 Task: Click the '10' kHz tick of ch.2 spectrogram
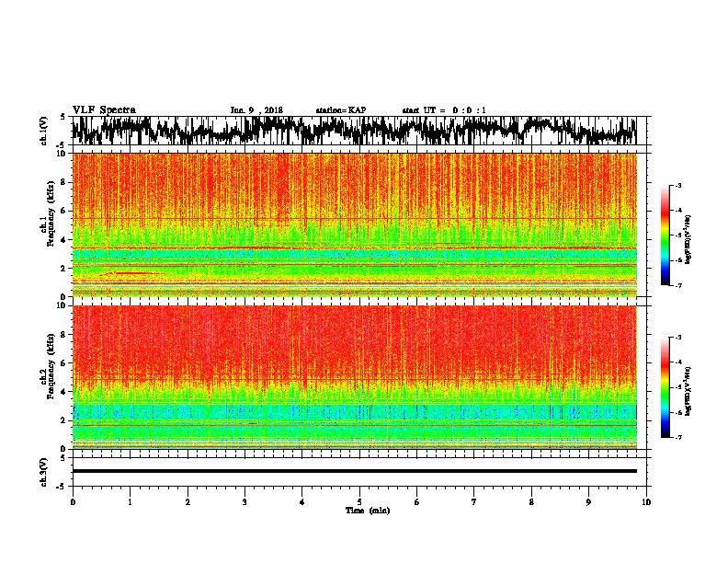click(62, 305)
